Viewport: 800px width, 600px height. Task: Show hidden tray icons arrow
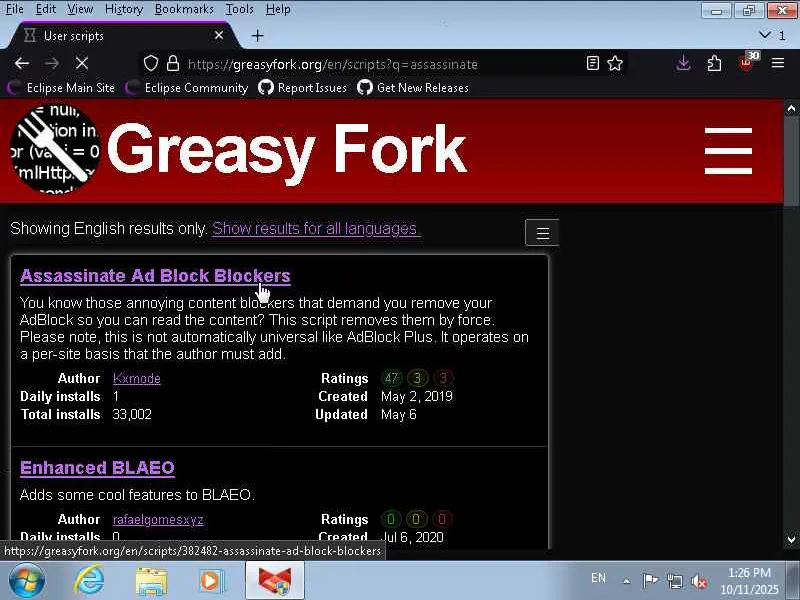tap(627, 581)
